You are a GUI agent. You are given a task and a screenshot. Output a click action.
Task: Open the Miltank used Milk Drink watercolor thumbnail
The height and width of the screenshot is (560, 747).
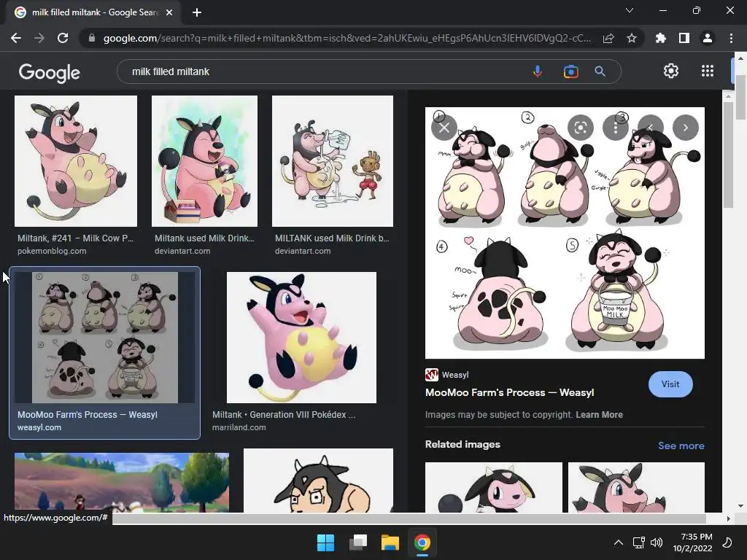pyautogui.click(x=204, y=161)
